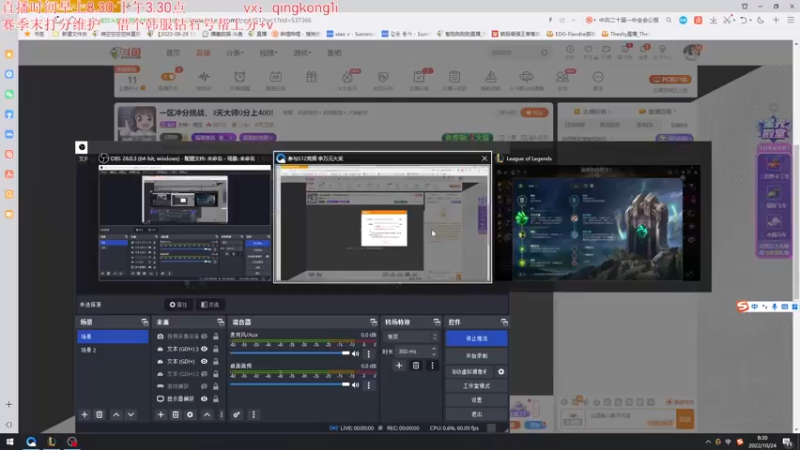Expand 分类 dropdown in Douyu navigation

pos(235,53)
